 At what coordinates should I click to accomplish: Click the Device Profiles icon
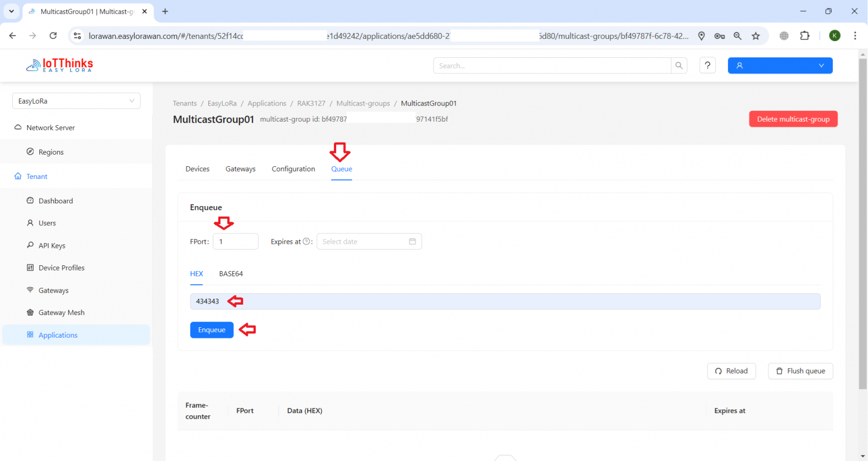click(x=30, y=268)
